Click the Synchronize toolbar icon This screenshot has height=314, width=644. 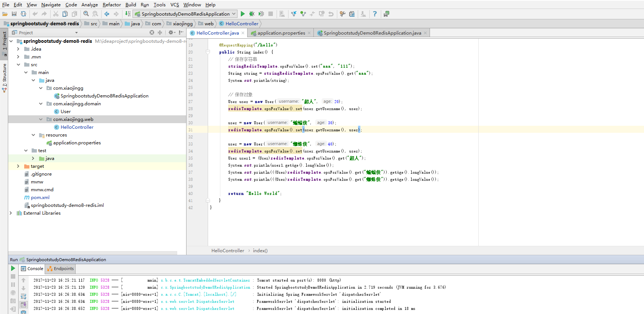point(23,14)
